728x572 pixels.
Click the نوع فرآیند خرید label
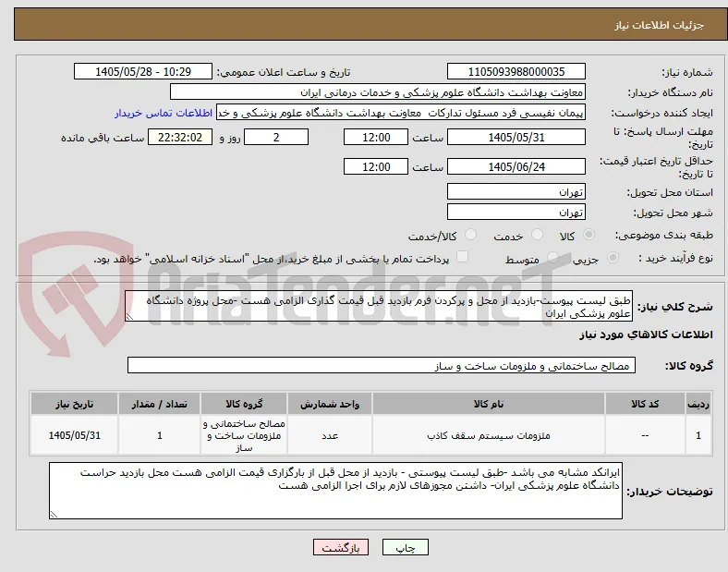(x=675, y=258)
